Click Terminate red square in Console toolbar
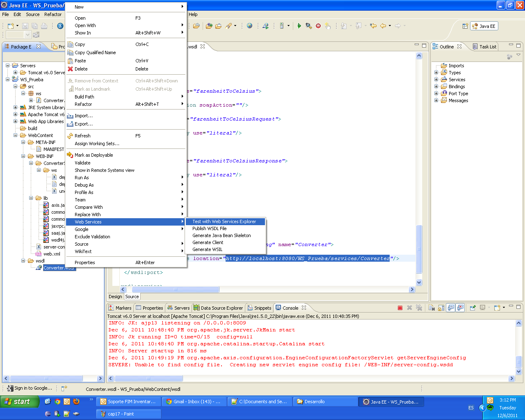 click(x=400, y=308)
